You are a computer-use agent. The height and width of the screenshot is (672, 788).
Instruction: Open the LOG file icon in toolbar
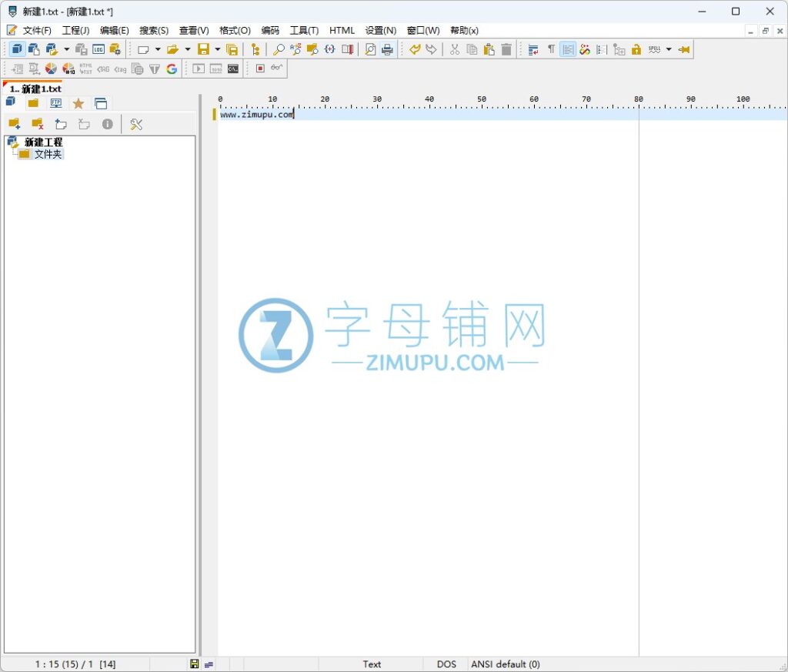(x=98, y=49)
